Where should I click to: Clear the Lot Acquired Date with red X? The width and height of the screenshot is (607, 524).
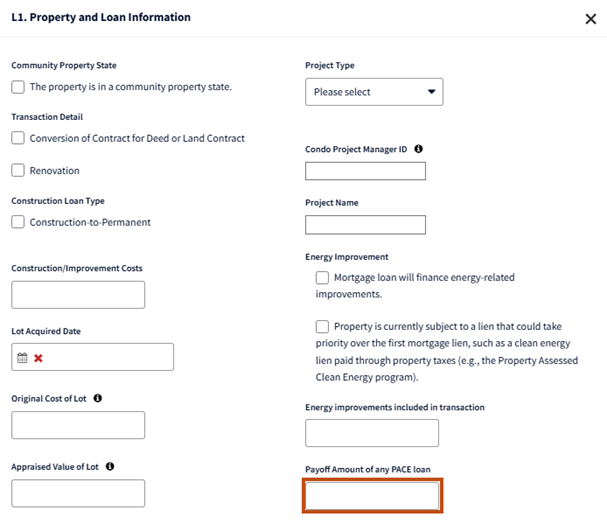[x=38, y=358]
